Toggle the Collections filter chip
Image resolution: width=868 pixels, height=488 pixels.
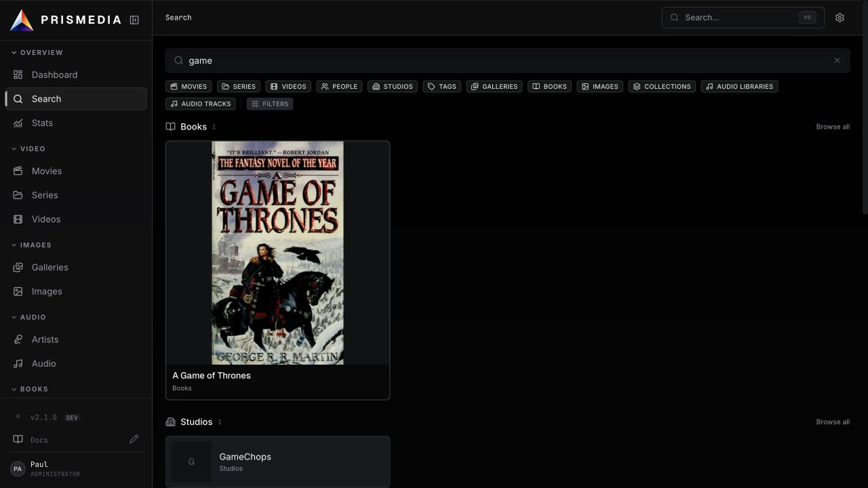(662, 86)
